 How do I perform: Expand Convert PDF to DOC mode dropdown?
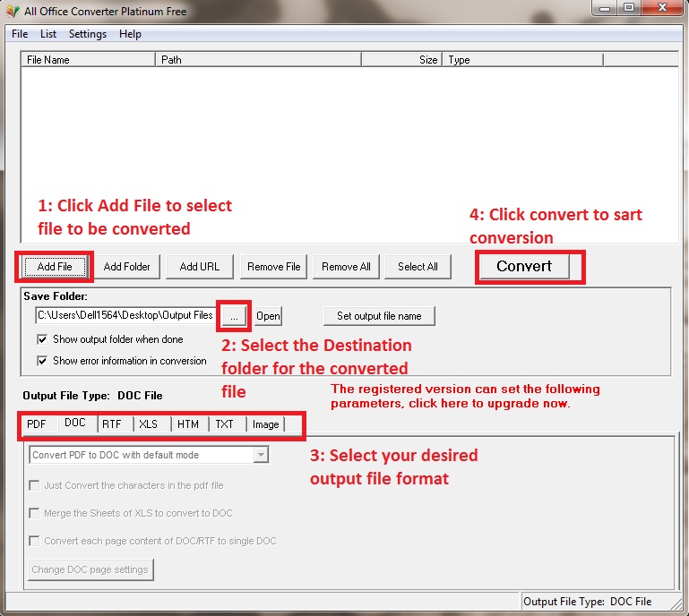[x=261, y=455]
